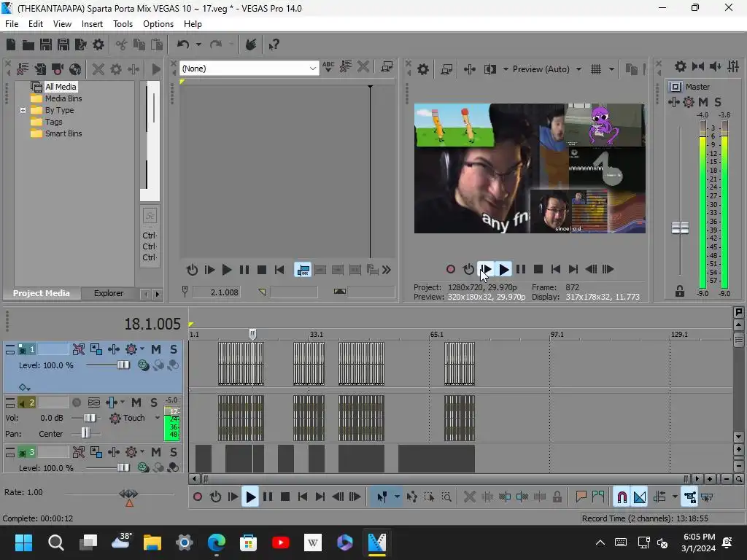
Task: Solo video track 1
Action: tap(174, 349)
